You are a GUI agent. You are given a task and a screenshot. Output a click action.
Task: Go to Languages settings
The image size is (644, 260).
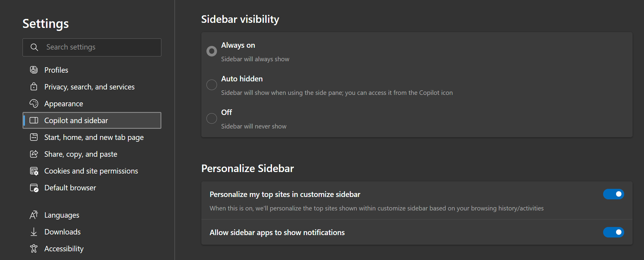tap(62, 215)
